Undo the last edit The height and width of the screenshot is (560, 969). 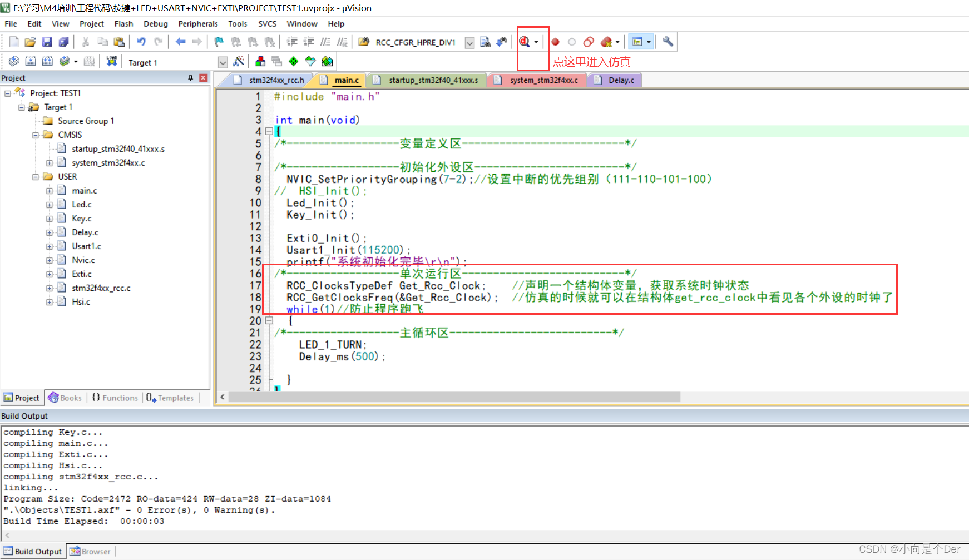click(x=141, y=42)
